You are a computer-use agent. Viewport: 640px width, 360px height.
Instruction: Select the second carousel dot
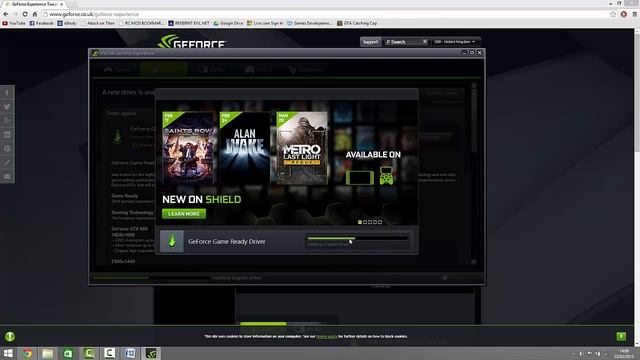coord(365,222)
